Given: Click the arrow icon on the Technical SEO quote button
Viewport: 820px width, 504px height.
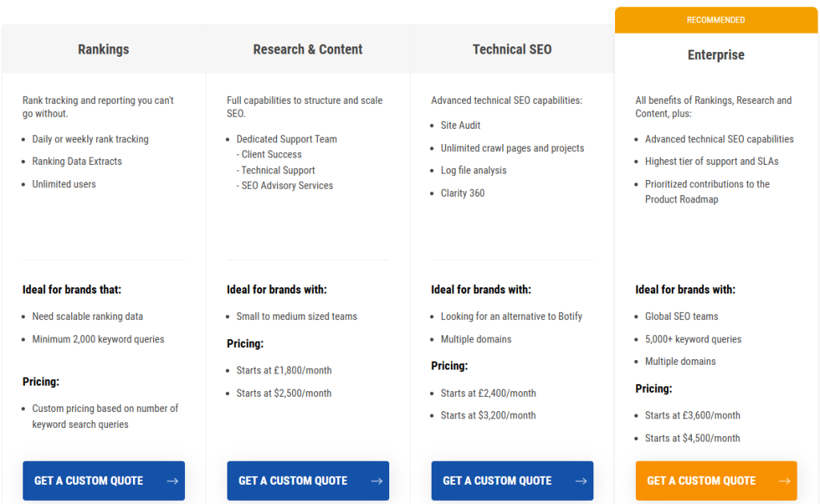Looking at the screenshot, I should [x=581, y=481].
